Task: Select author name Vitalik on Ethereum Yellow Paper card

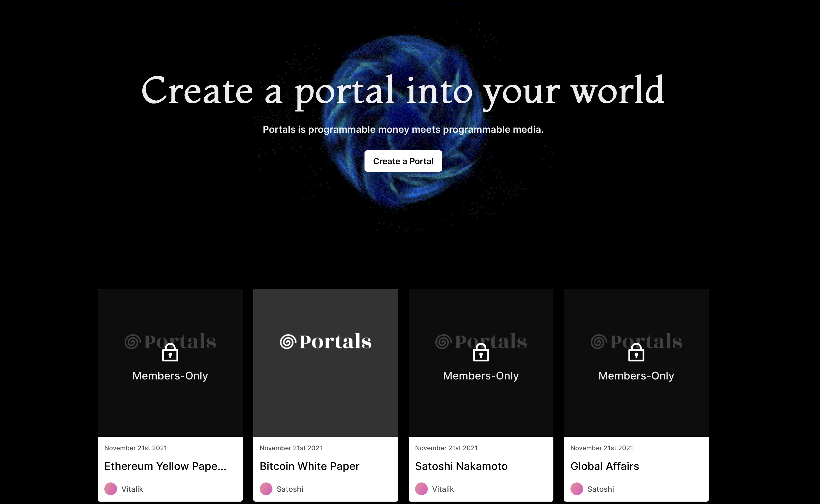Action: click(x=132, y=489)
